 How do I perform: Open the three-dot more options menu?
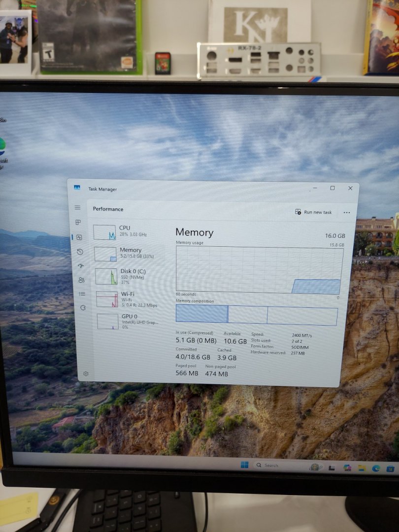(x=347, y=213)
